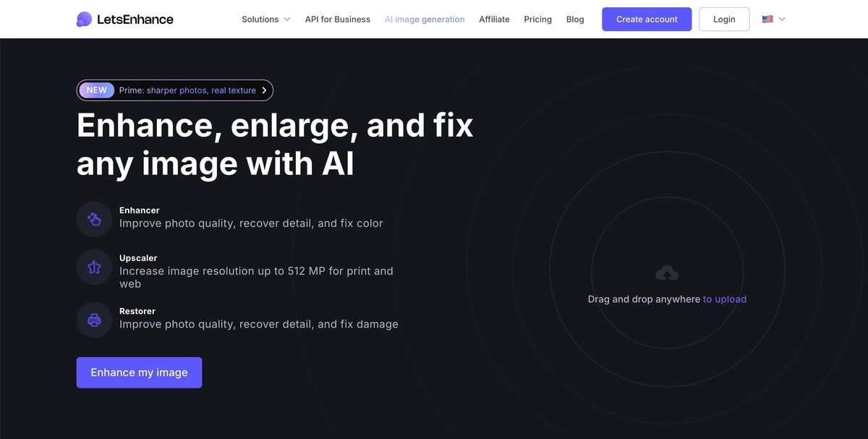Visit the Blog link
This screenshot has width=868, height=439.
575,20
